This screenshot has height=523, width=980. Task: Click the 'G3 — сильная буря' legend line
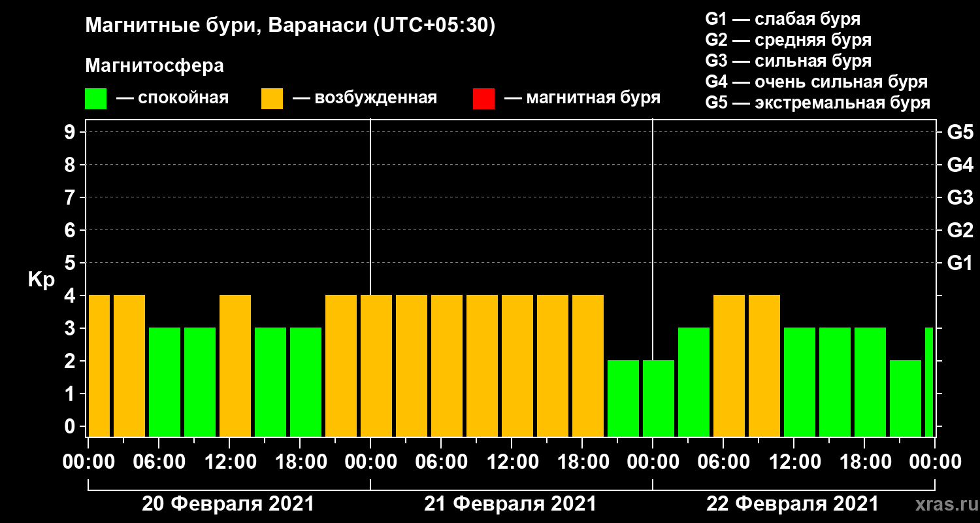(788, 61)
